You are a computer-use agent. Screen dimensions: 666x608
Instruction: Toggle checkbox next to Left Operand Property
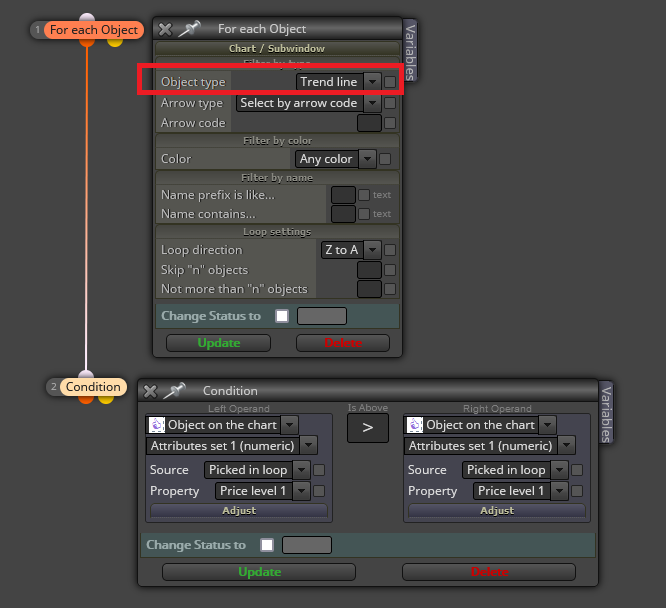pos(319,491)
